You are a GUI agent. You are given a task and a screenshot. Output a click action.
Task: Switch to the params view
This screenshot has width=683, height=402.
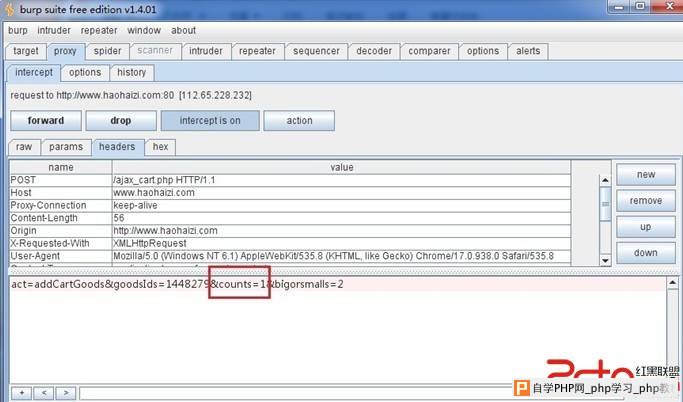coord(66,147)
